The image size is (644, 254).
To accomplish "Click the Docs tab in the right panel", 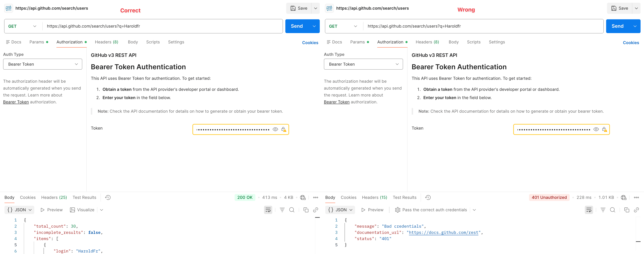I will [334, 42].
